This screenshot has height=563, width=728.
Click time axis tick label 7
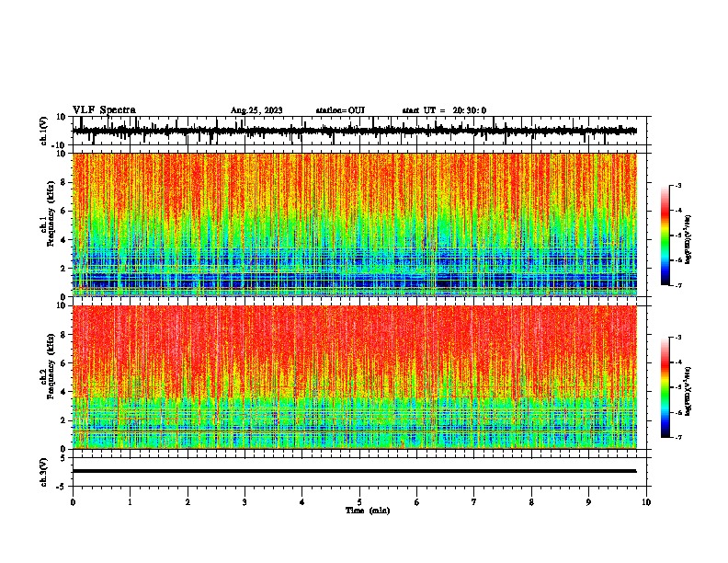tap(474, 502)
